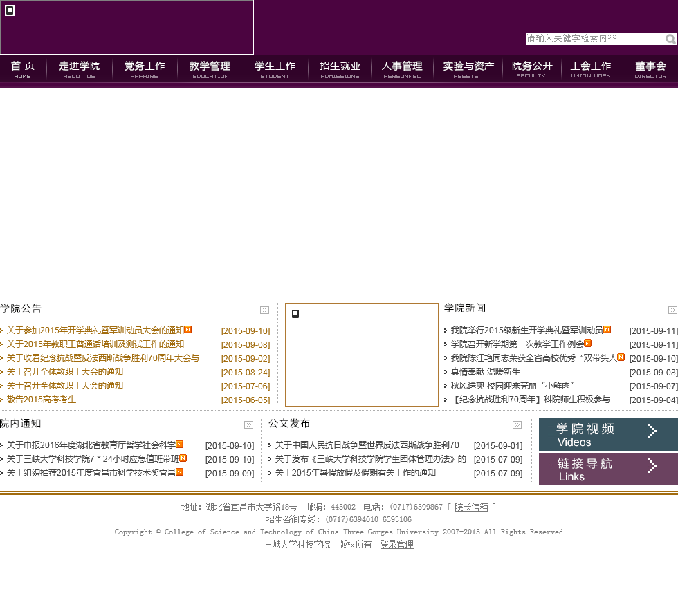This screenshot has height=616, width=678.
Task: Click the 学院新闻 section heading
Action: click(x=465, y=308)
